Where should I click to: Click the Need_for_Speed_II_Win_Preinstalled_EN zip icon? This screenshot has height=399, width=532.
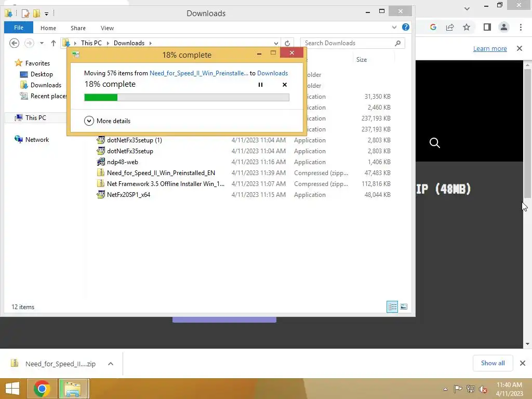click(101, 172)
